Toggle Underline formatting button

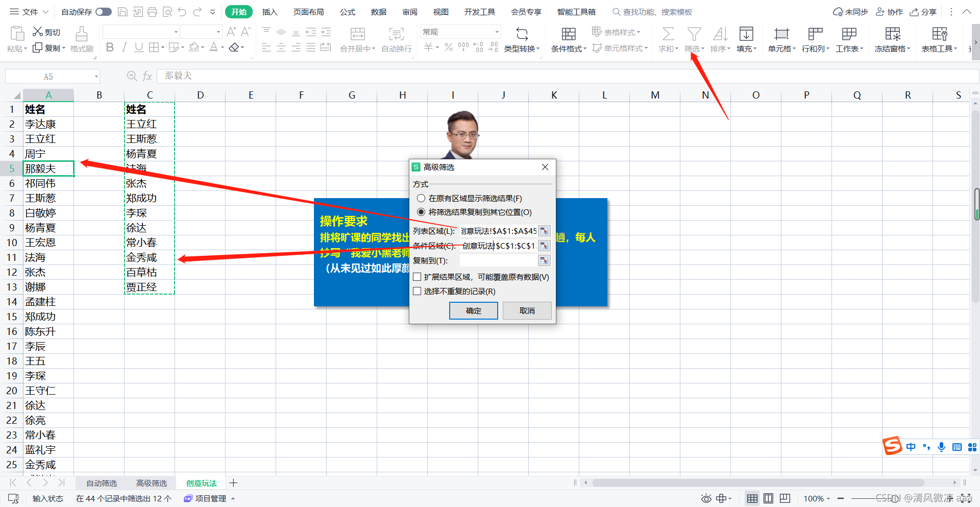[x=139, y=47]
